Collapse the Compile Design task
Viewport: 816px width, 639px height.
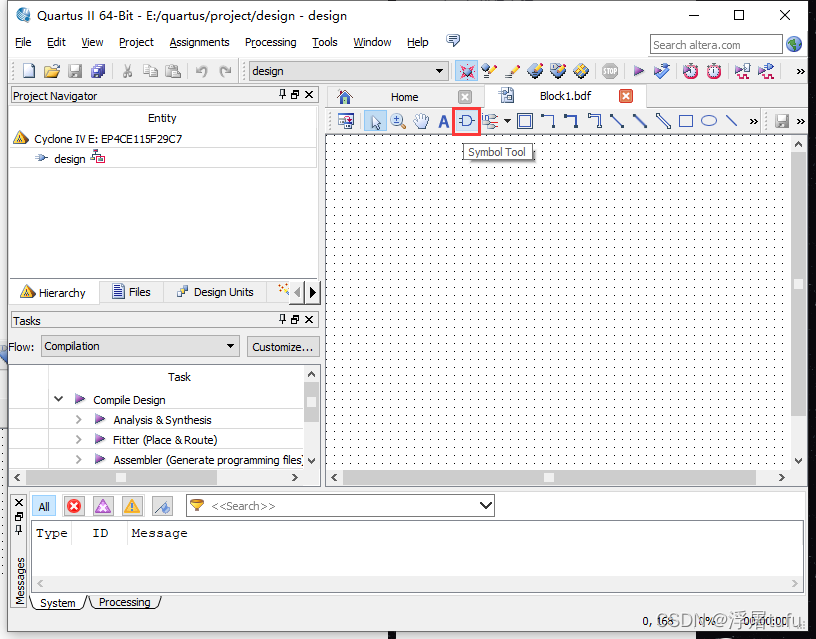tap(59, 399)
